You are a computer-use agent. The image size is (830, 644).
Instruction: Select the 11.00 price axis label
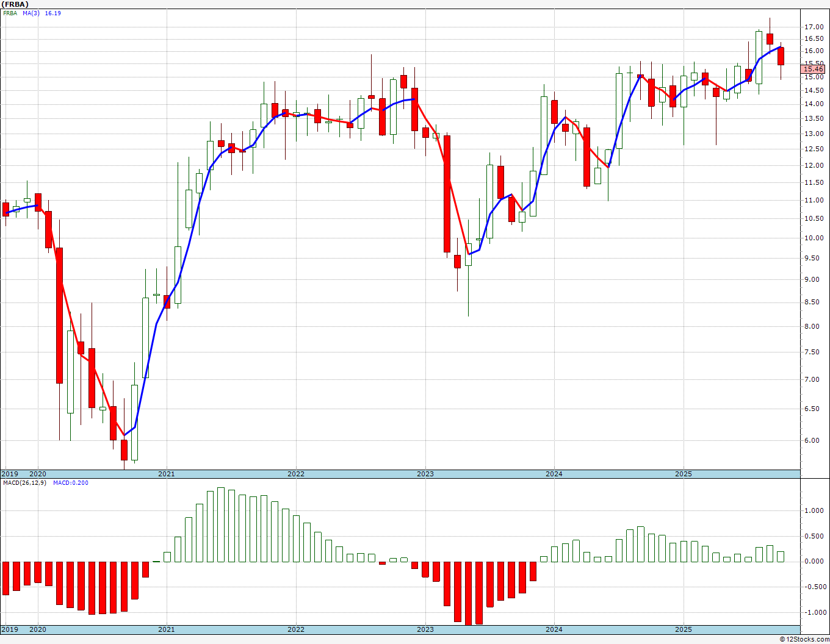point(814,200)
